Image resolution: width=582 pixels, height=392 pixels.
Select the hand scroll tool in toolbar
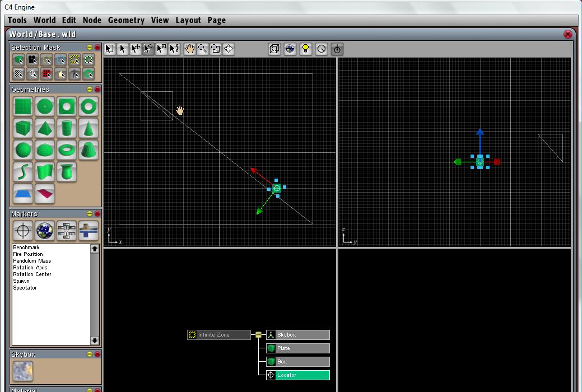tap(190, 49)
